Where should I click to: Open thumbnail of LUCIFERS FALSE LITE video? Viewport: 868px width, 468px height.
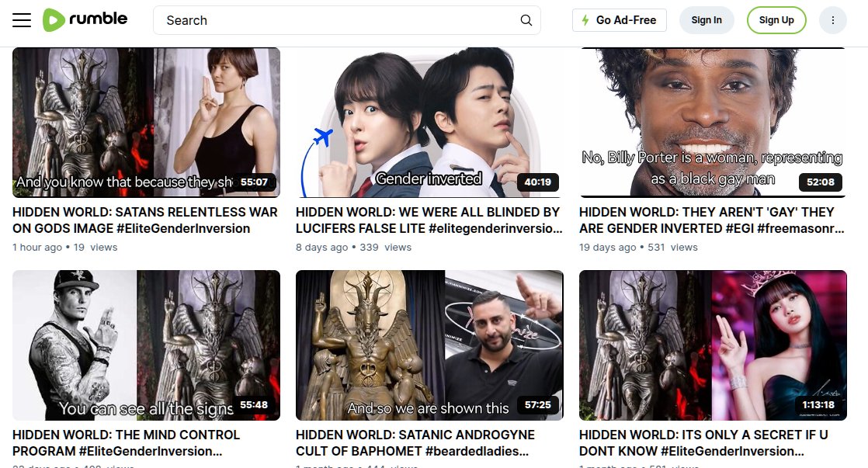(429, 123)
